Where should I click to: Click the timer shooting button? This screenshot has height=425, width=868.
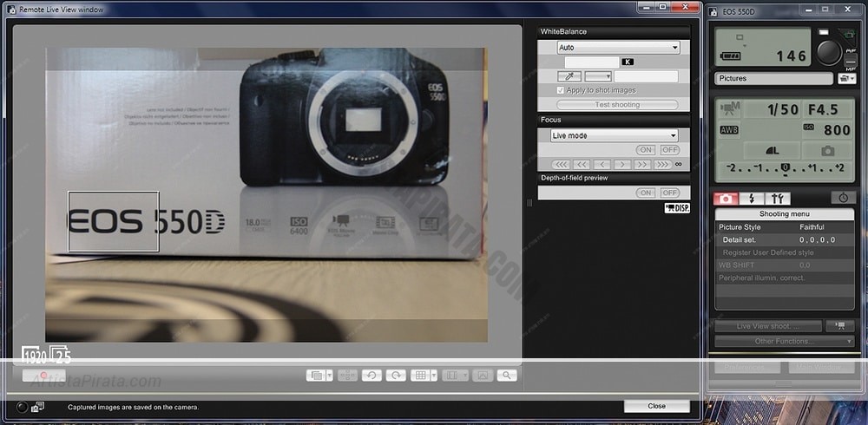843,198
